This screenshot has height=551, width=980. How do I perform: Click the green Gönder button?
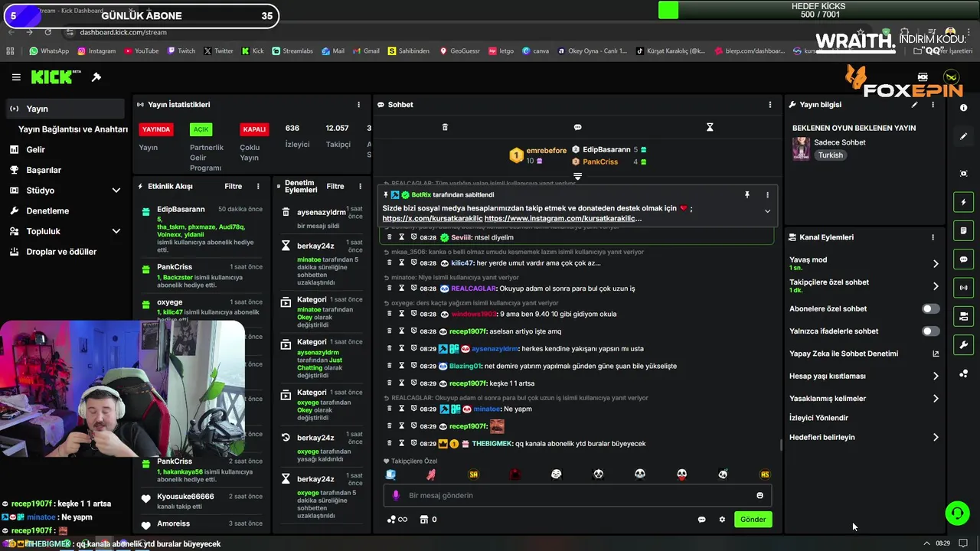pyautogui.click(x=753, y=520)
